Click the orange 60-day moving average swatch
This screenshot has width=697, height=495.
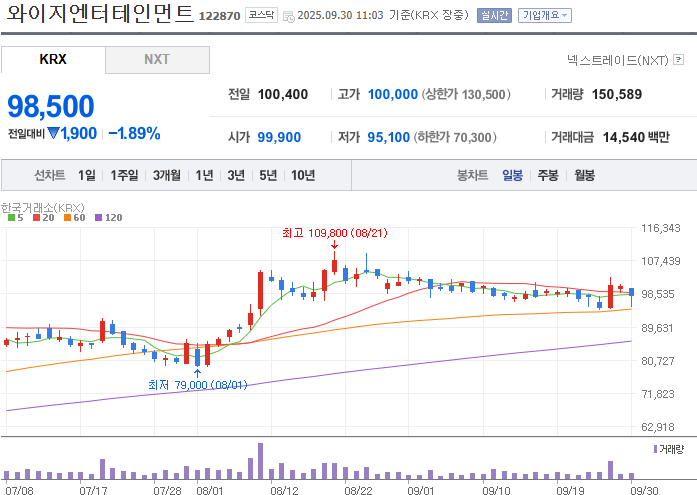click(68, 217)
